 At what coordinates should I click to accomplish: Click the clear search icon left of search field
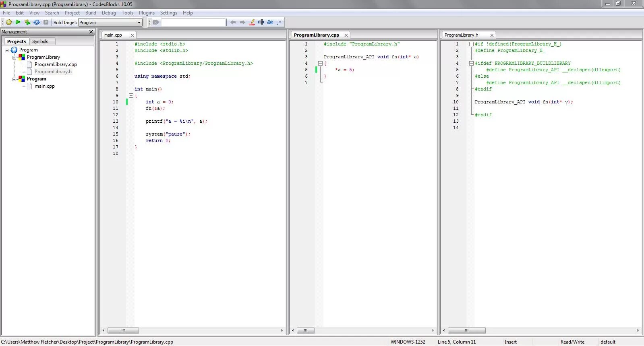tap(156, 22)
